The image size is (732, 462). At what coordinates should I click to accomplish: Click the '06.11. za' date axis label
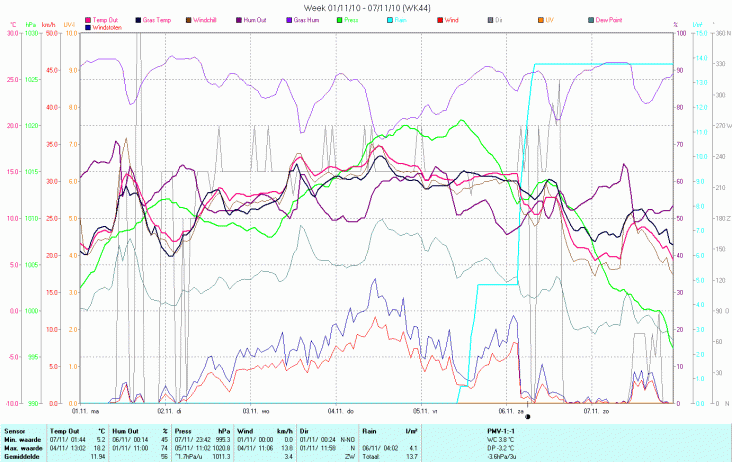pyautogui.click(x=511, y=411)
